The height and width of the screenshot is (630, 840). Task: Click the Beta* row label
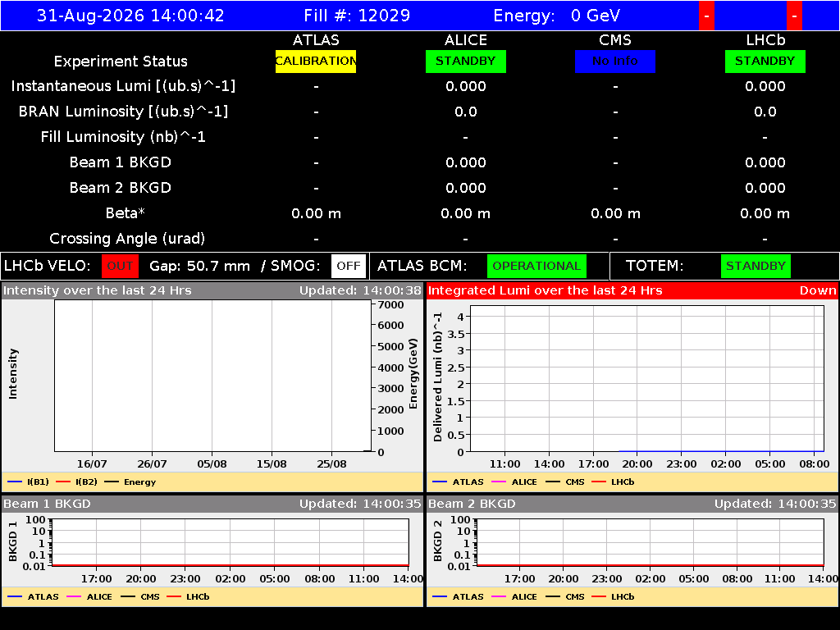126,213
